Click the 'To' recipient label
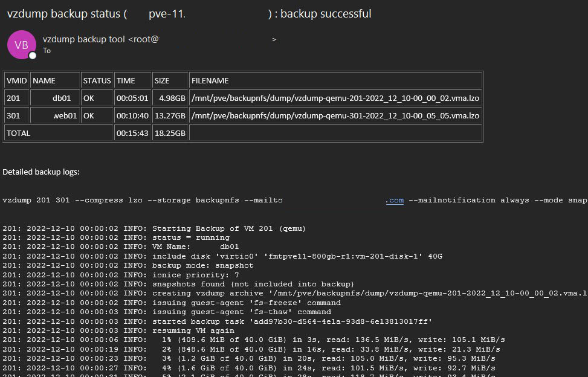 tap(47, 51)
